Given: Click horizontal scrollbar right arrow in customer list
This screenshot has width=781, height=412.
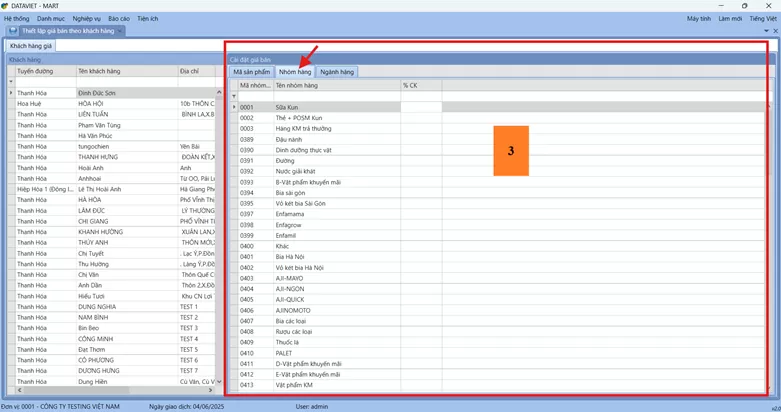Looking at the screenshot, I should pyautogui.click(x=211, y=390).
